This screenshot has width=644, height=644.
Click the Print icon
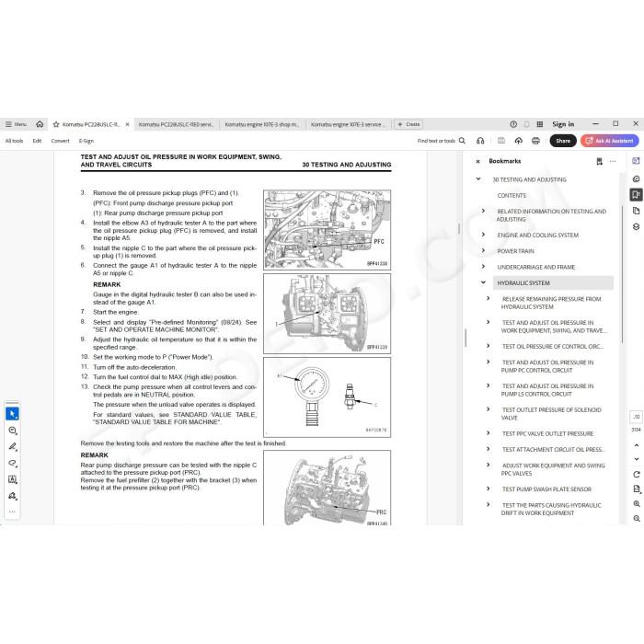coord(535,141)
